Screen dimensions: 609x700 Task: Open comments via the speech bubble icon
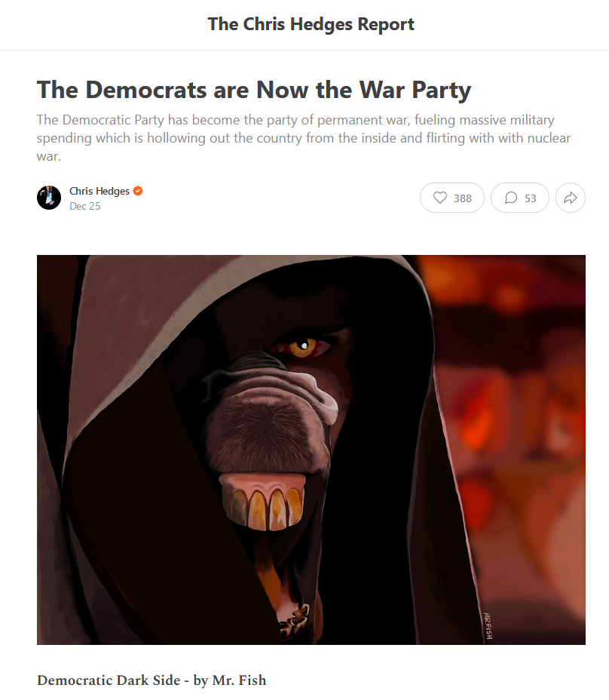(x=511, y=198)
